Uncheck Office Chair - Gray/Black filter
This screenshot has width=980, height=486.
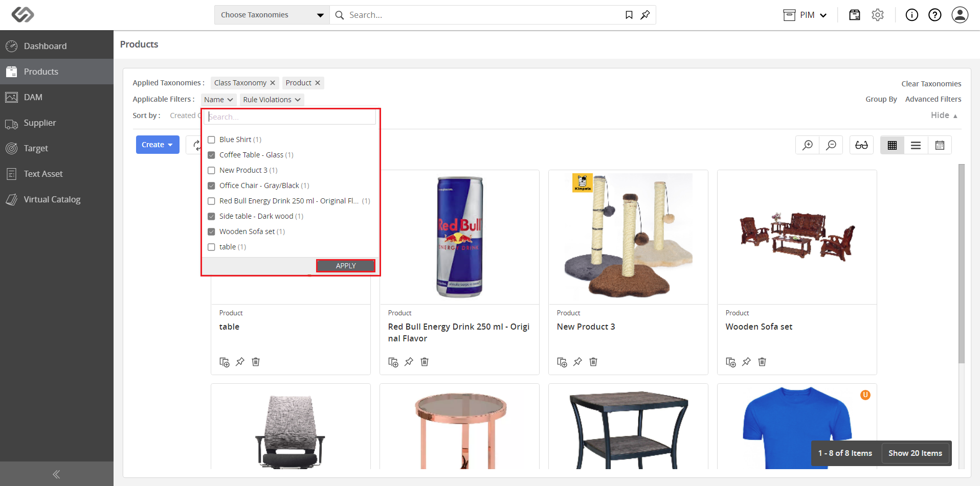pos(211,186)
